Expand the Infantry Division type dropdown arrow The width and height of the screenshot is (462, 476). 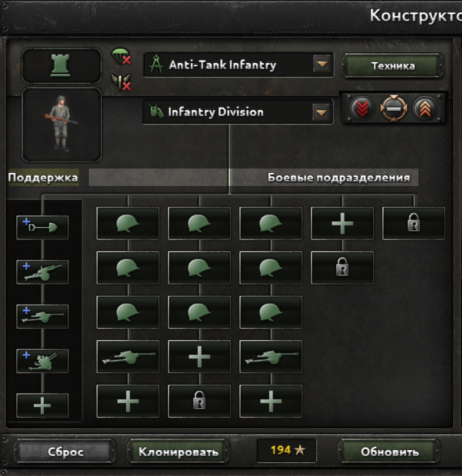click(x=321, y=112)
